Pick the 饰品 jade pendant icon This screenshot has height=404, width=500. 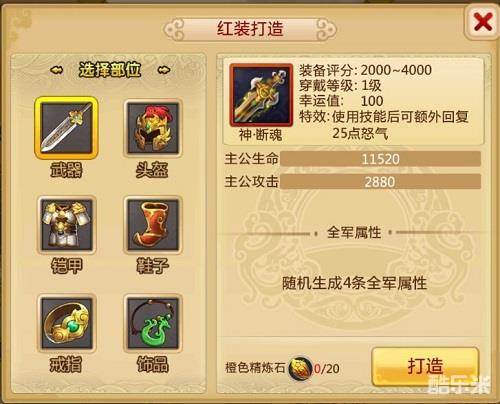(153, 323)
